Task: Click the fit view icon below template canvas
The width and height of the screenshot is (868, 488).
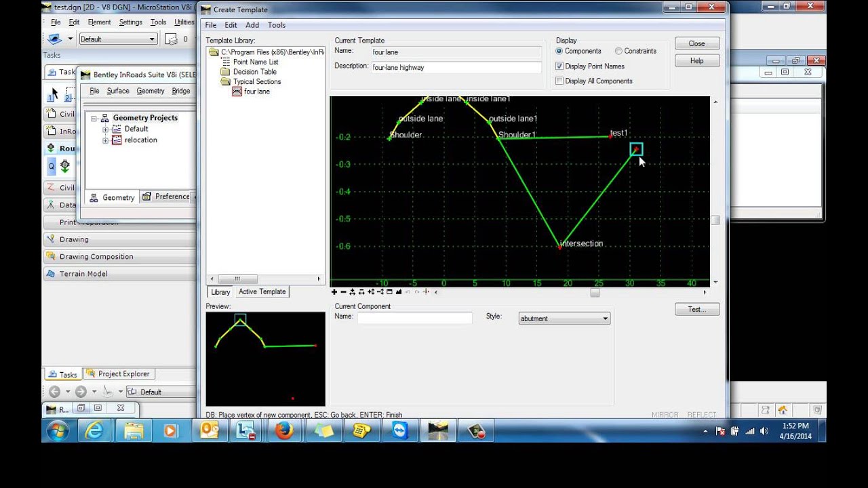Action: pos(389,292)
